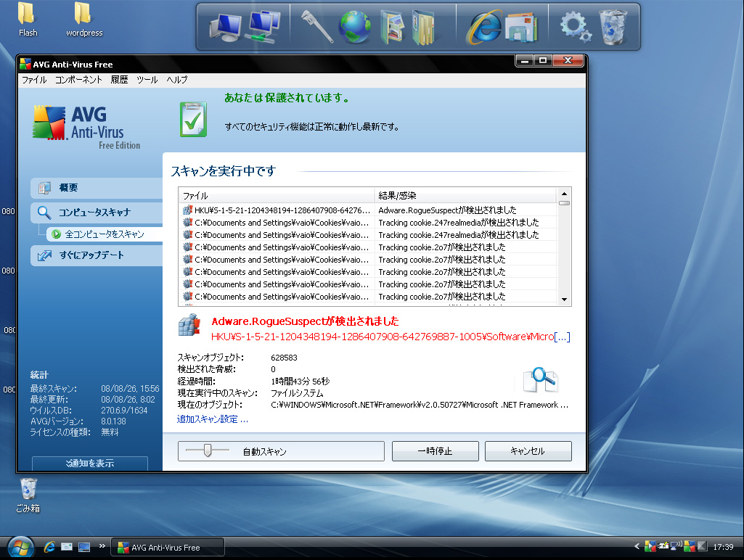744x560 pixels.
Task: Open the Windows Start orb
Action: [x=20, y=548]
